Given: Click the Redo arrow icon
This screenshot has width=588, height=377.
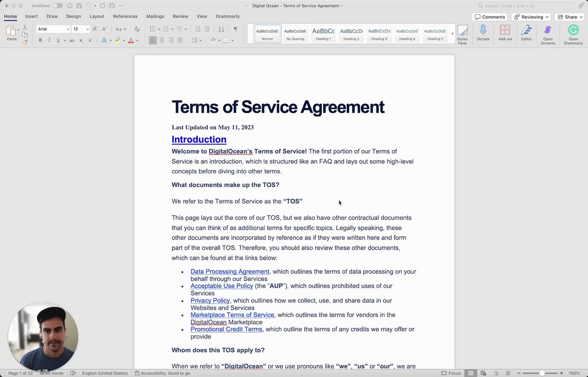Looking at the screenshot, I should tap(102, 6).
